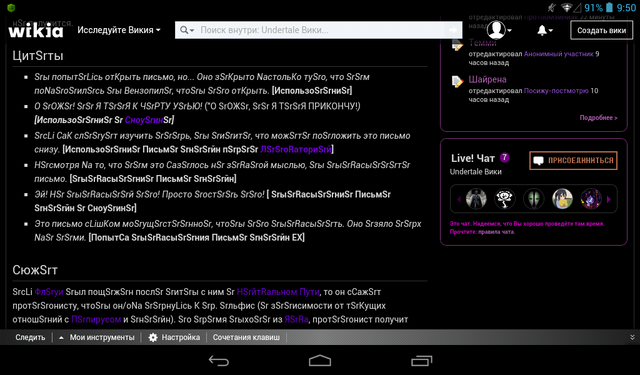Tap the Android back navigation button
Viewport: 640px width, 375px height.
(x=219, y=361)
